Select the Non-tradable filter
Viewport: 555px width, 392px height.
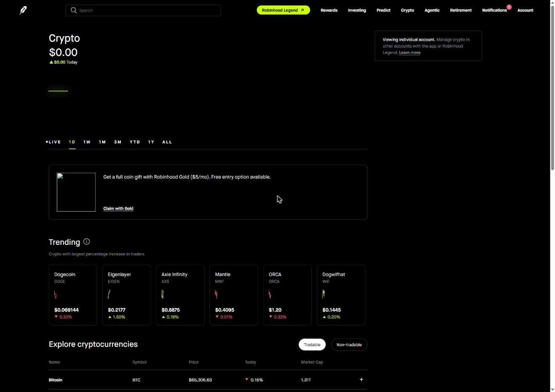point(349,344)
